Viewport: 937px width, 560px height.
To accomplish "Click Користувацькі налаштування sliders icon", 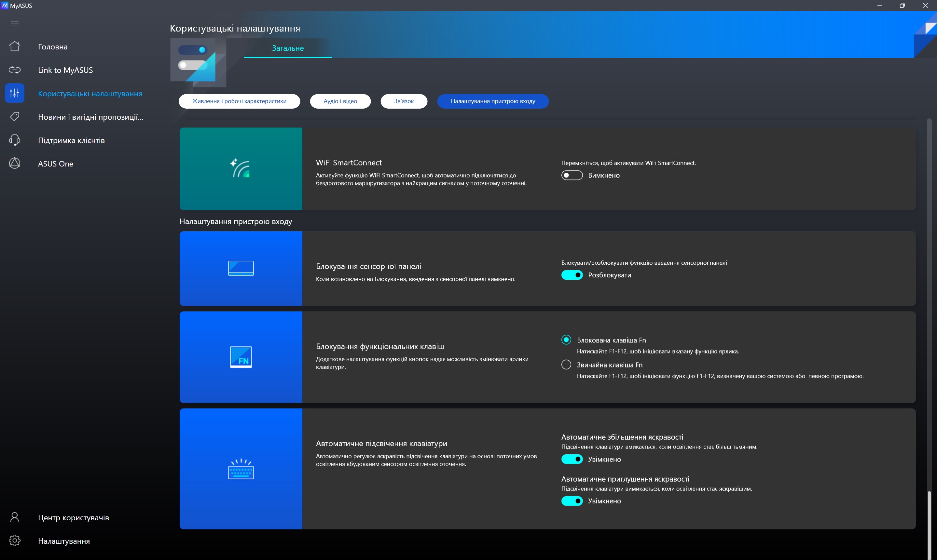I will pos(14,93).
